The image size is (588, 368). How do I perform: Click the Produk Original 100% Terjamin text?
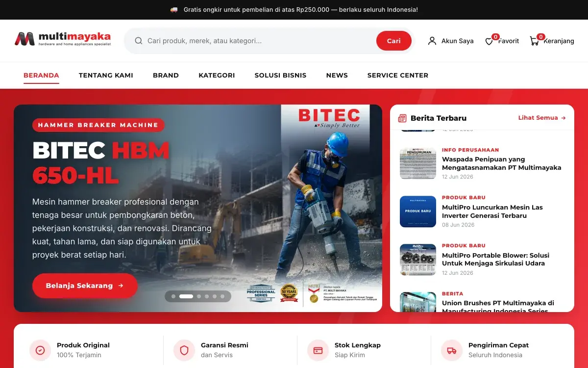click(83, 350)
